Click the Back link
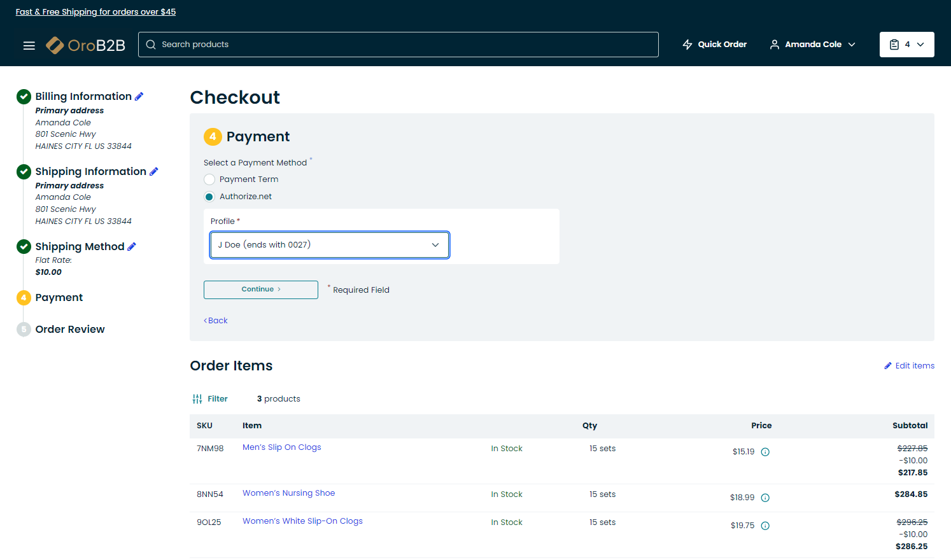Image resolution: width=951 pixels, height=560 pixels. click(x=216, y=321)
